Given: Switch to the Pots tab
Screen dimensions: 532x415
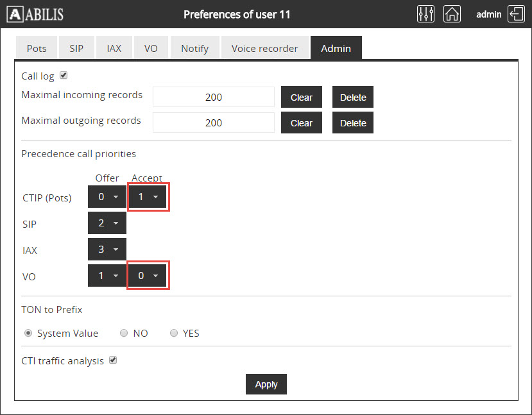Looking at the screenshot, I should [x=37, y=48].
